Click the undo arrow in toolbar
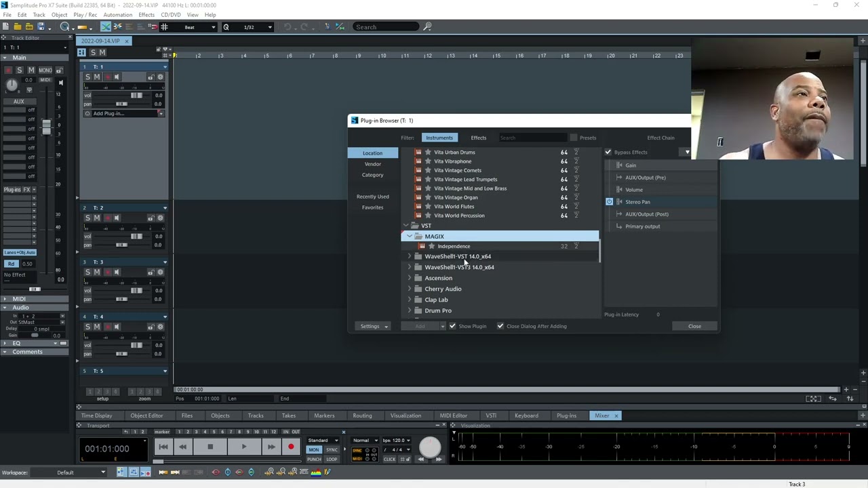Screen dimensions: 868x488 [287, 27]
